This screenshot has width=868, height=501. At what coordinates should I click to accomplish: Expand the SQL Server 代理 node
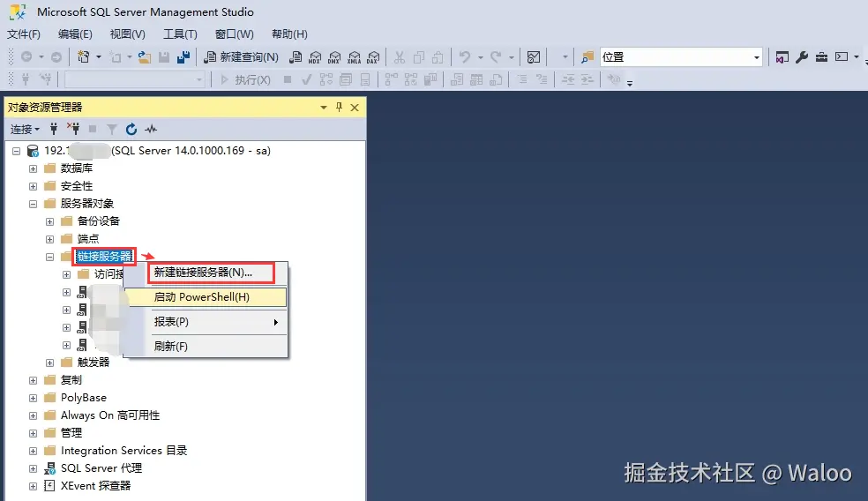point(33,468)
